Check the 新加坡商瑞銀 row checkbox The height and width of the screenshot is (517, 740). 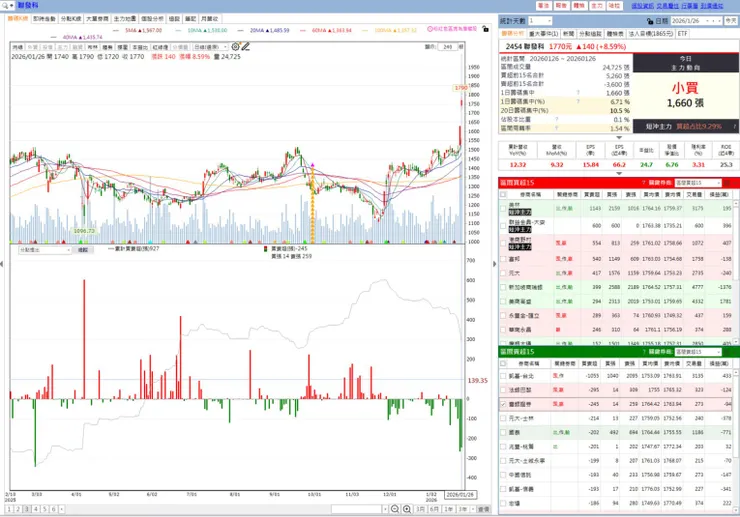pyautogui.click(x=503, y=287)
